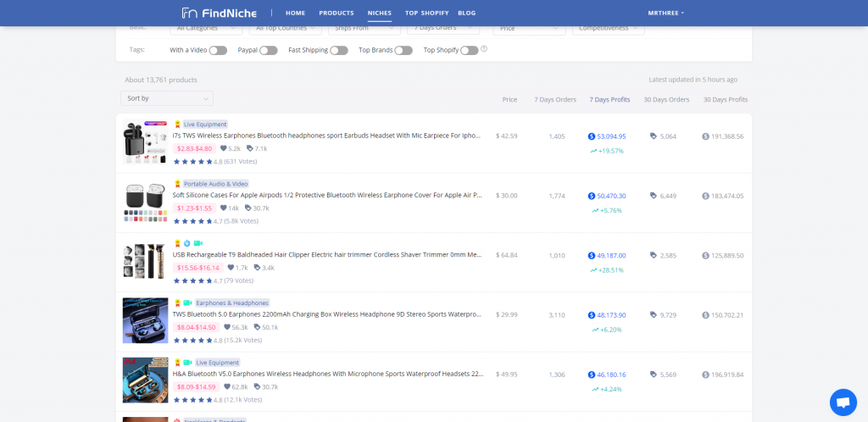Click video camera icon on Hair Clipper row
Screen dimensions: 868x422
click(x=198, y=243)
